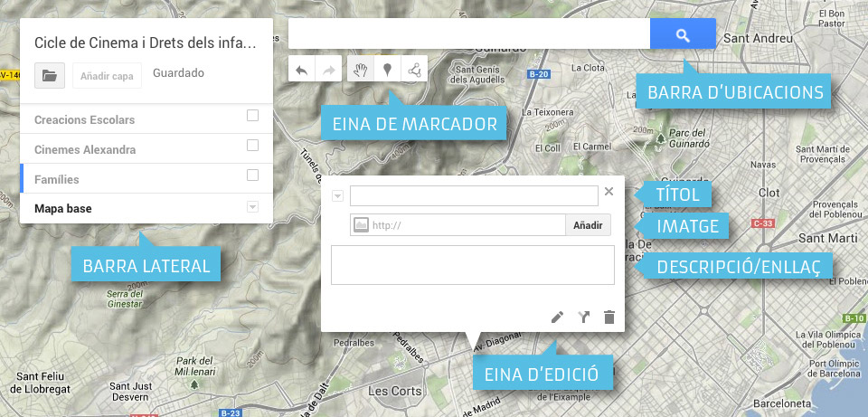Click in the marker title field
Screen dimensions: 868x417
(x=474, y=195)
